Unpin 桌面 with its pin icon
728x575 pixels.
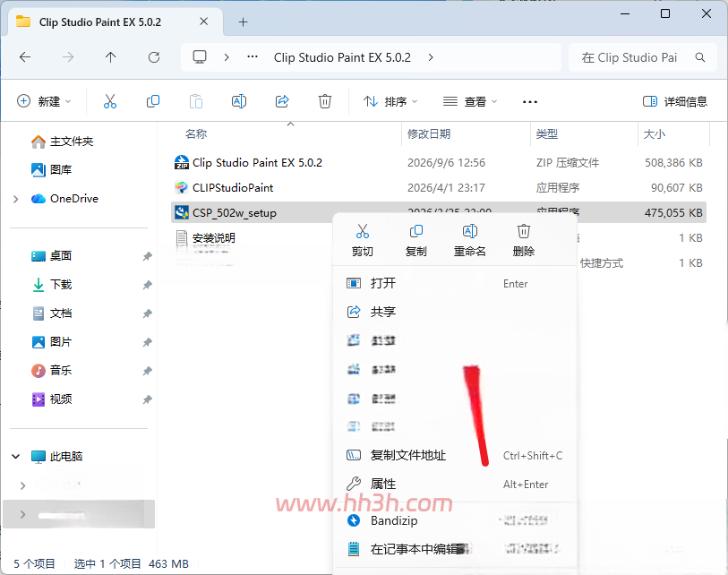pos(147,256)
